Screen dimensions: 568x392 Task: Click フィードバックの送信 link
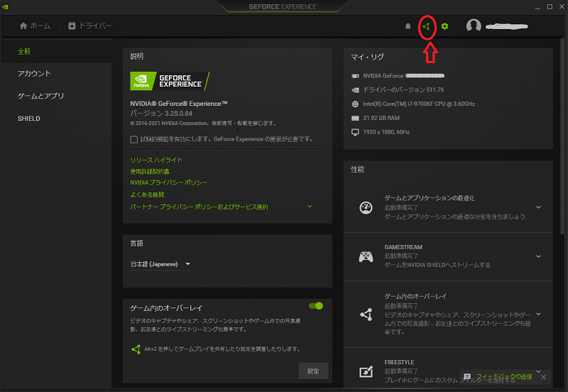tap(504, 377)
